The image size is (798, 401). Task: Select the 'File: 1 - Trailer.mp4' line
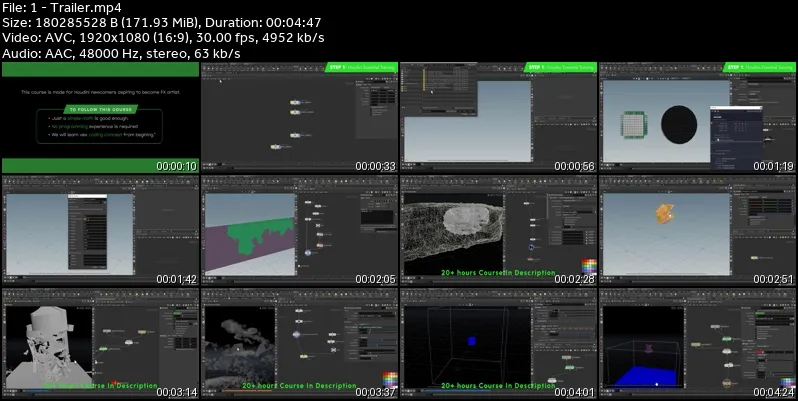tap(62, 8)
